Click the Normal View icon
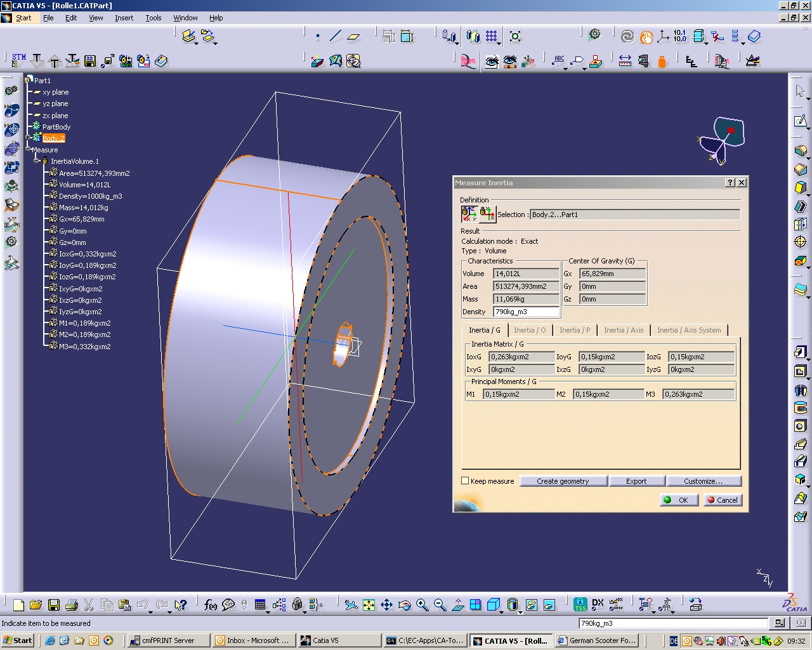812x650 pixels. [x=458, y=605]
